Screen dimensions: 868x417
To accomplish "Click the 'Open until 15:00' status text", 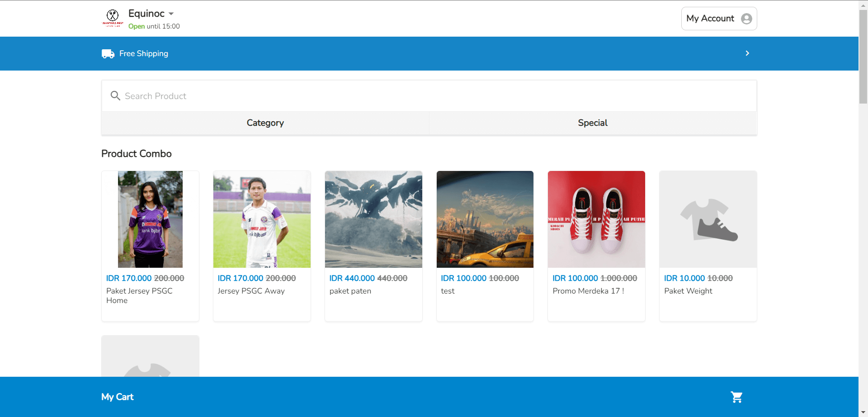I will coord(154,26).
